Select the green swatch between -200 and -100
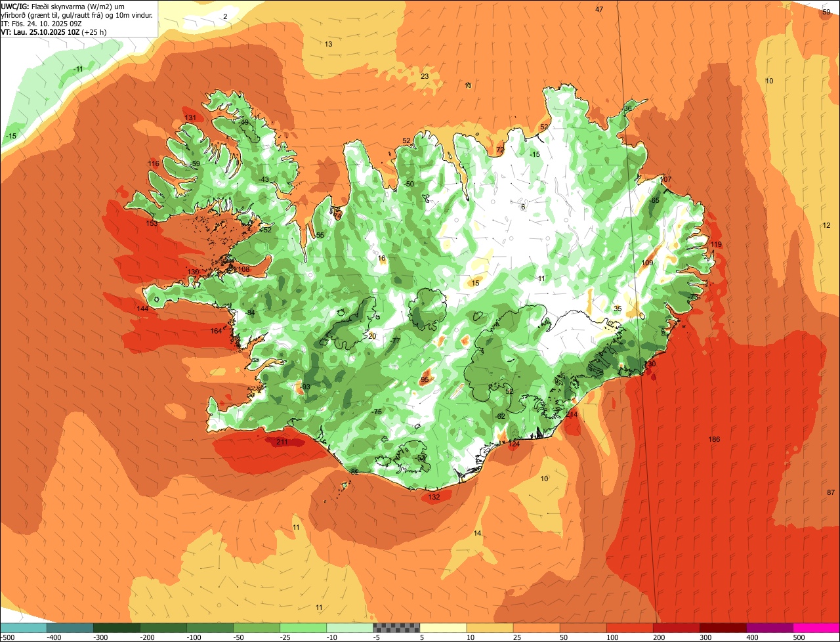 click(163, 628)
